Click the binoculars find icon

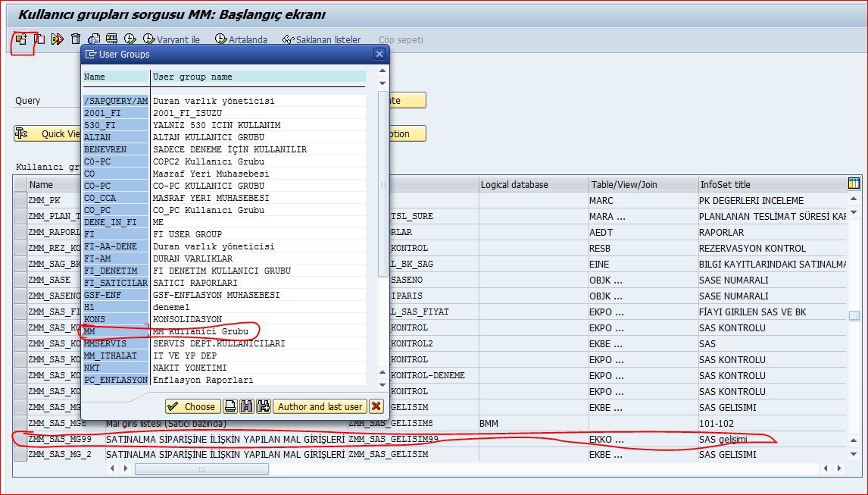247,406
